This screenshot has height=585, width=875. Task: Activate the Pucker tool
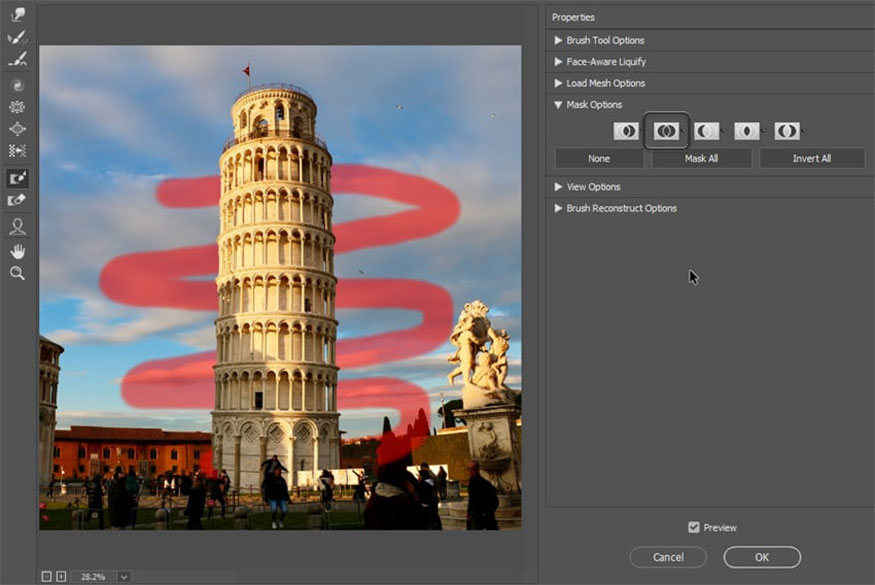tap(17, 107)
